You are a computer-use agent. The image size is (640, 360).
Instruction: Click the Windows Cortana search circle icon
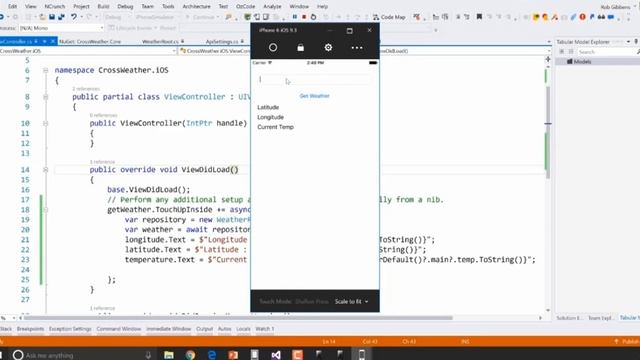(18, 355)
